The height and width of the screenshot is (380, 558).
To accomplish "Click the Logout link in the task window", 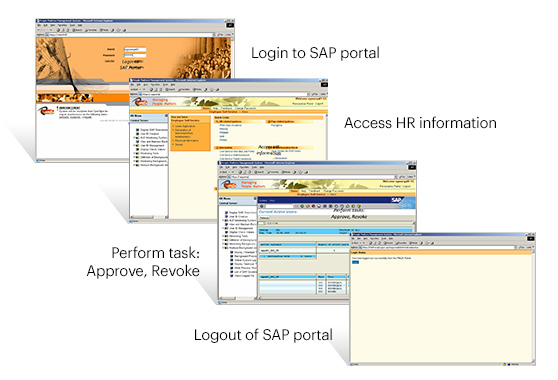I will pyautogui.click(x=406, y=186).
